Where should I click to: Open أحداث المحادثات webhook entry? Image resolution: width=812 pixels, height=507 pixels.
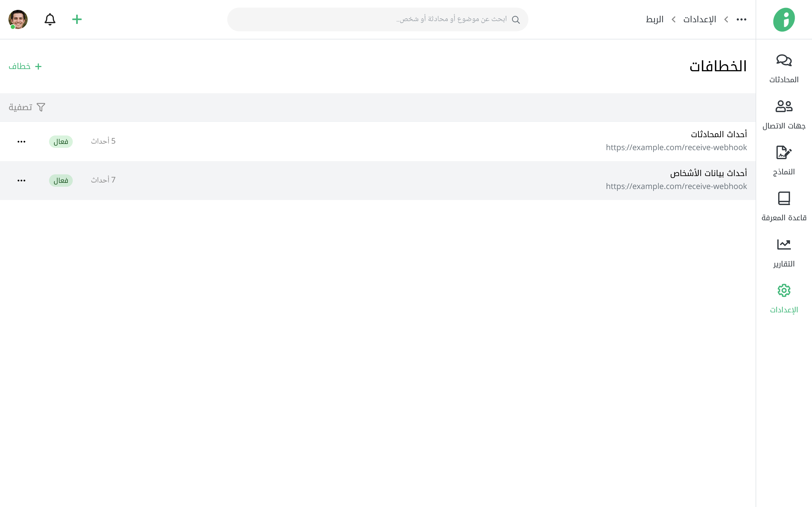pos(718,134)
